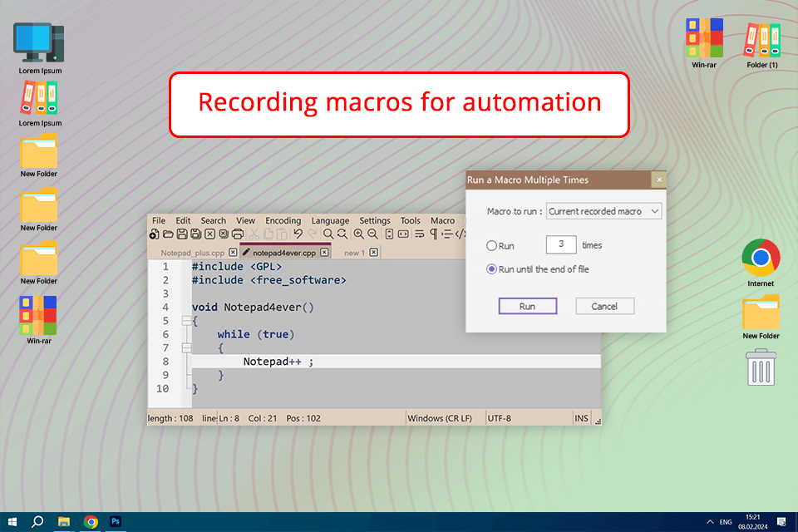This screenshot has height=532, width=798.
Task: Open the File menu
Action: tap(159, 220)
